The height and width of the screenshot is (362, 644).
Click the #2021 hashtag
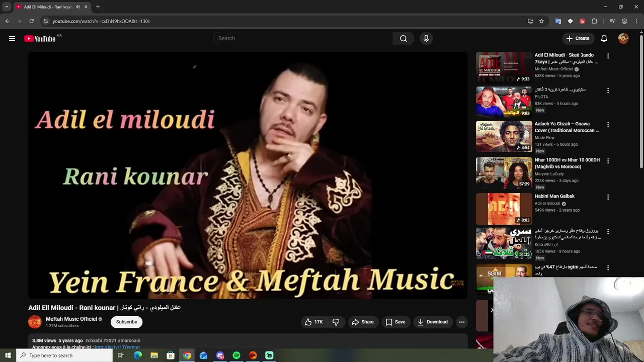coord(110,340)
